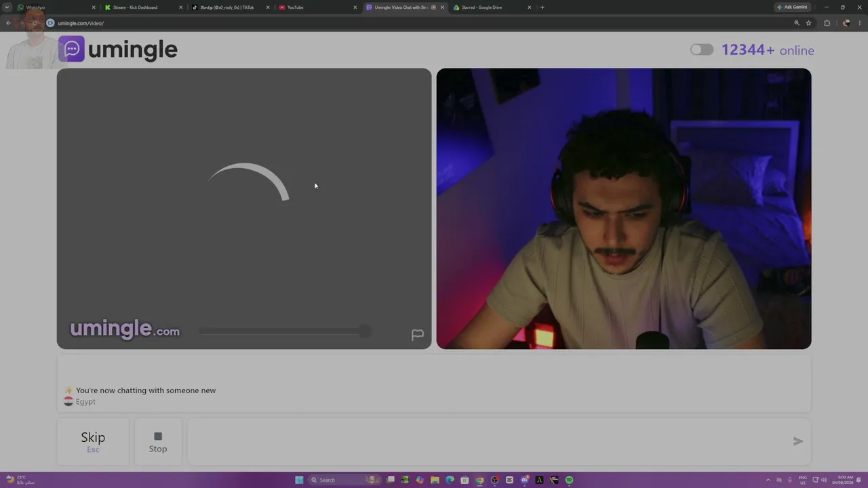Image resolution: width=868 pixels, height=488 pixels.
Task: Open a new browser tab
Action: pyautogui.click(x=542, y=7)
